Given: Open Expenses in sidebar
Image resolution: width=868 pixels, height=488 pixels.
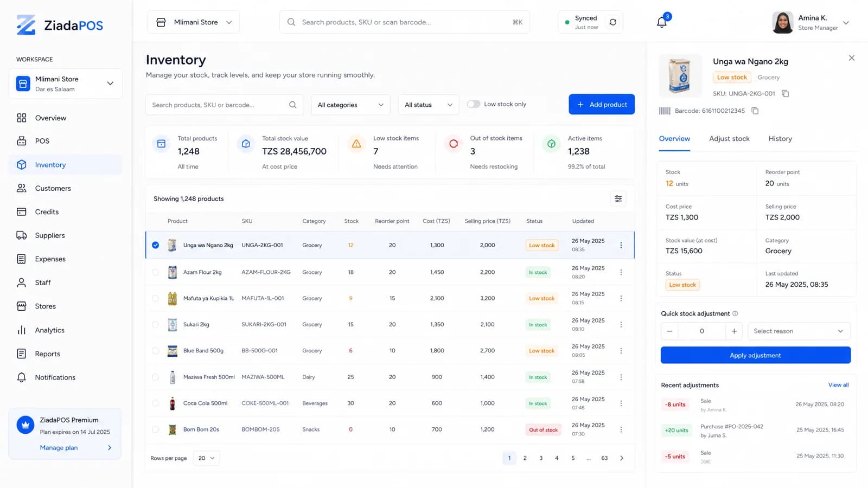Looking at the screenshot, I should pyautogui.click(x=65, y=259).
